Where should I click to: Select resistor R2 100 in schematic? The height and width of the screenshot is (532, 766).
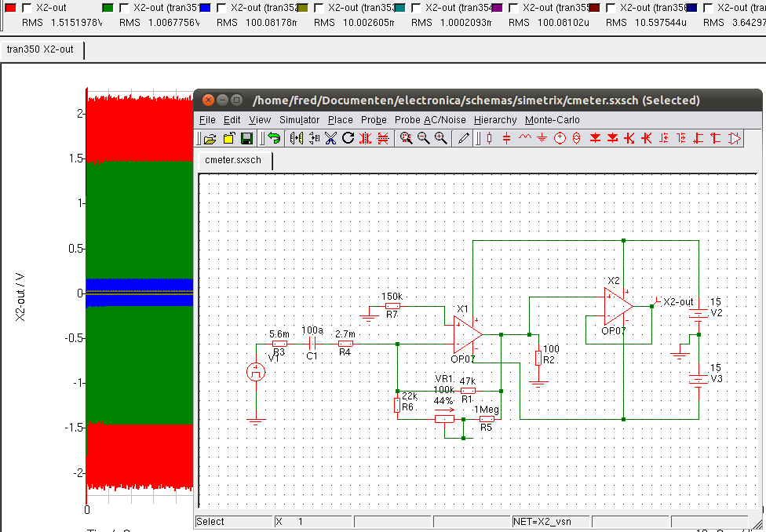538,358
